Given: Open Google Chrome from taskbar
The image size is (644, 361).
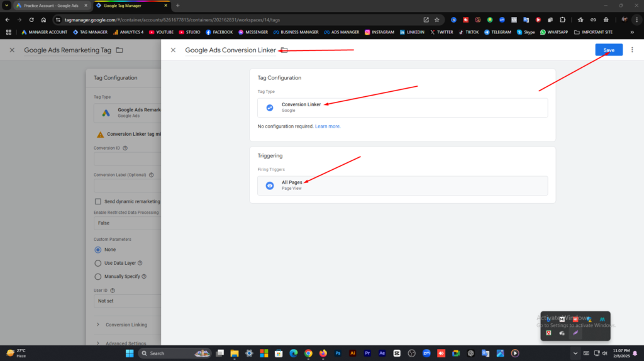Looking at the screenshot, I should [308, 353].
